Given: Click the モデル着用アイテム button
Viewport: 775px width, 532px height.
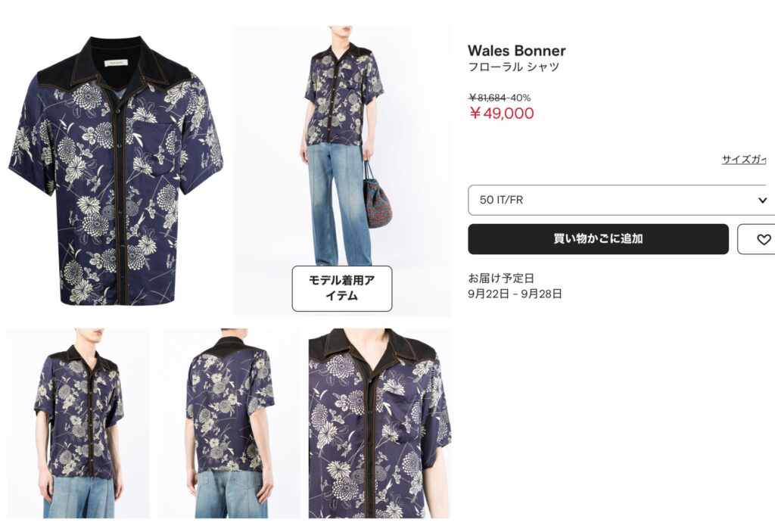Looking at the screenshot, I should (342, 288).
